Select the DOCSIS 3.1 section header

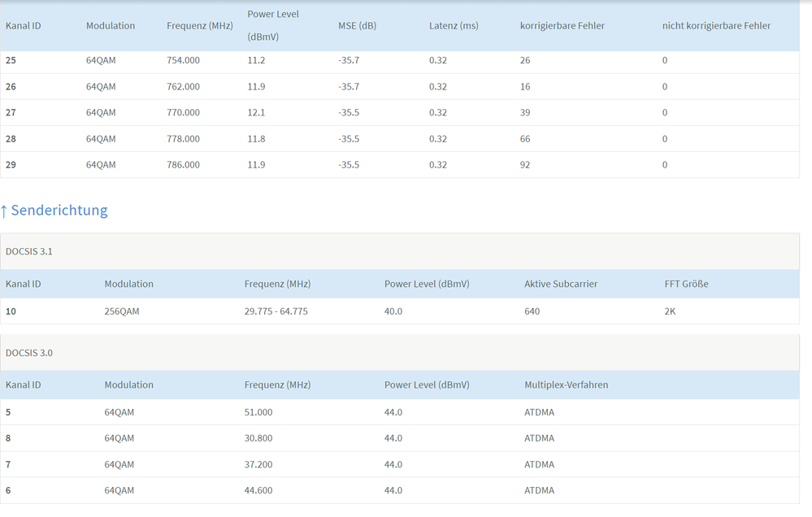coord(29,252)
